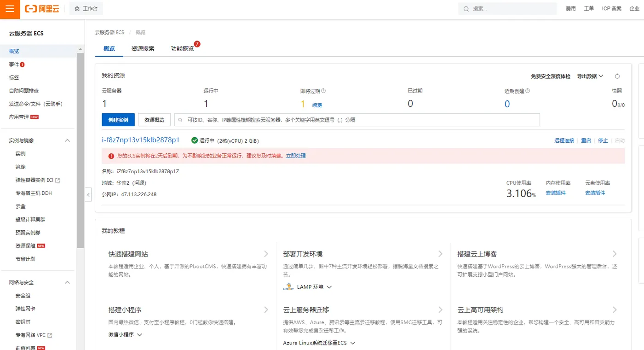Switch to the 概览 tab
644x350 pixels.
click(109, 48)
